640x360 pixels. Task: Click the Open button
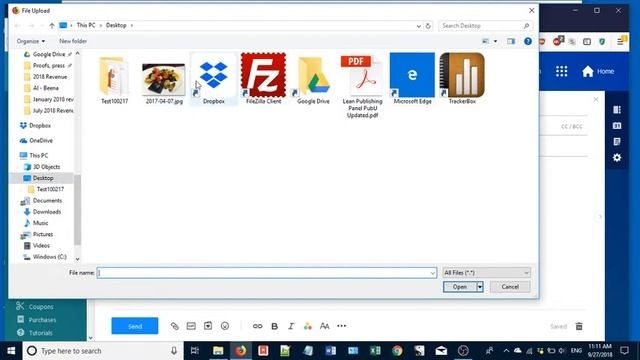click(x=460, y=287)
